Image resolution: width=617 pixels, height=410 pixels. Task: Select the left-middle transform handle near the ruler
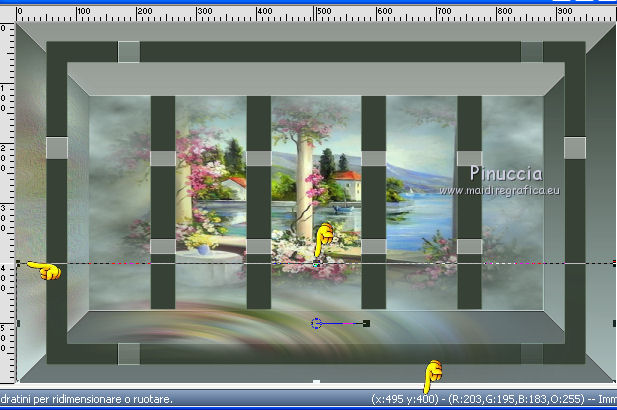pos(18,323)
